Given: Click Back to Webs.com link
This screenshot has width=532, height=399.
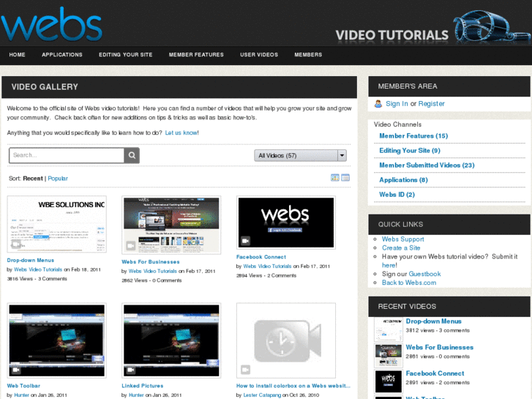Looking at the screenshot, I should pos(409,283).
